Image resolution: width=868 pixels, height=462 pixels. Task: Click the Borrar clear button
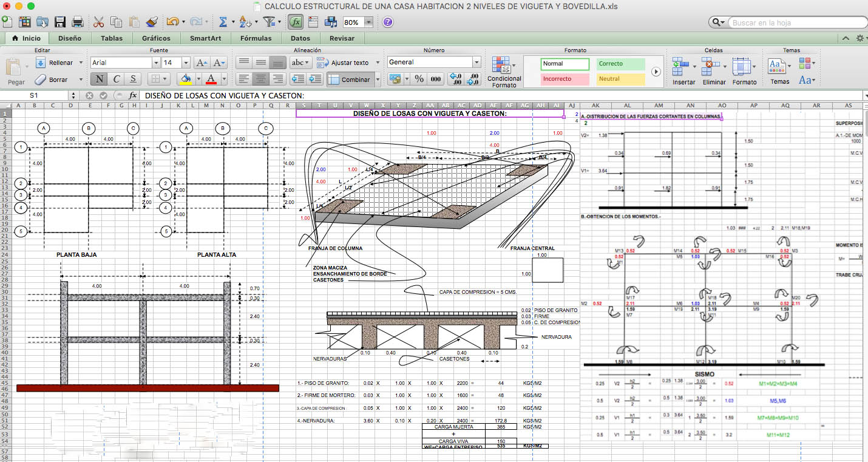point(52,80)
